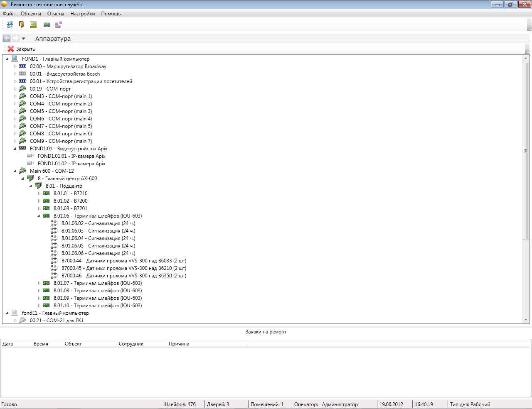Screen dimensions: 532x409
Task: Select FOND1.01.02 - IP-камера Apix item
Action: click(x=71, y=164)
